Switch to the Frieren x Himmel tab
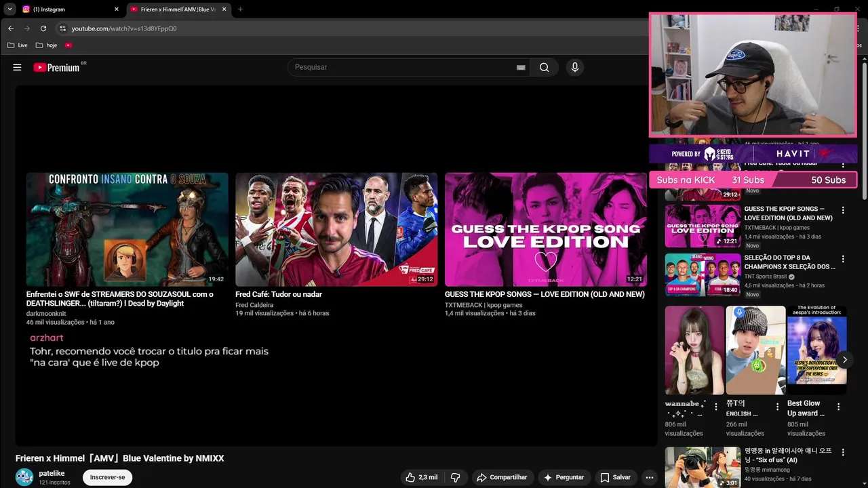The width and height of the screenshot is (868, 488). (178, 9)
